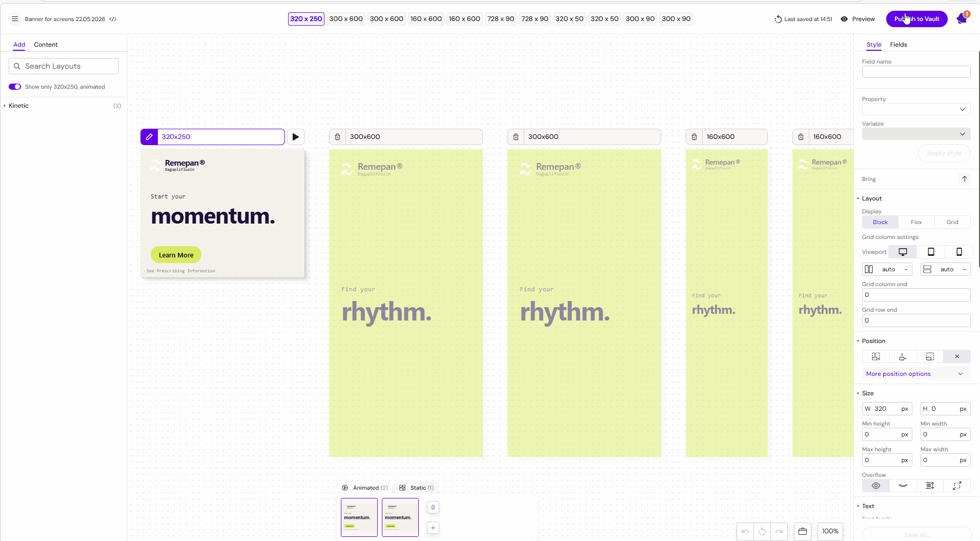Click the Search Layouts field
This screenshot has height=541, width=980.
pyautogui.click(x=64, y=66)
